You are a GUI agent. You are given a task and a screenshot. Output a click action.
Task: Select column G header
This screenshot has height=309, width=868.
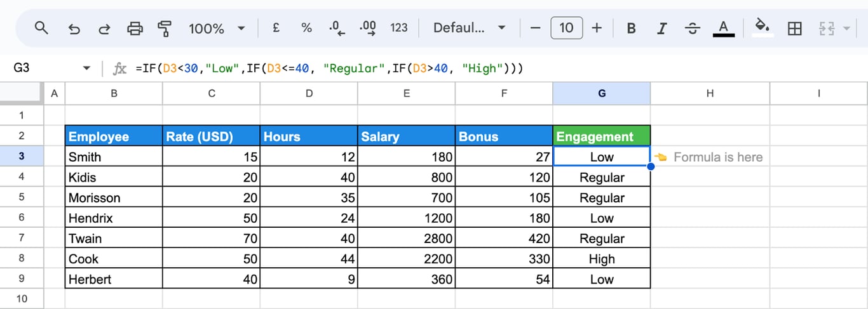click(x=602, y=93)
